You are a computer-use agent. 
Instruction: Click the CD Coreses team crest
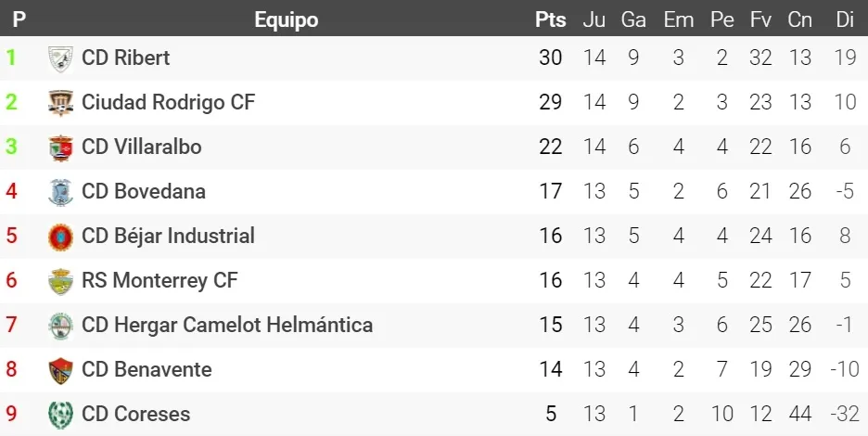(x=60, y=414)
